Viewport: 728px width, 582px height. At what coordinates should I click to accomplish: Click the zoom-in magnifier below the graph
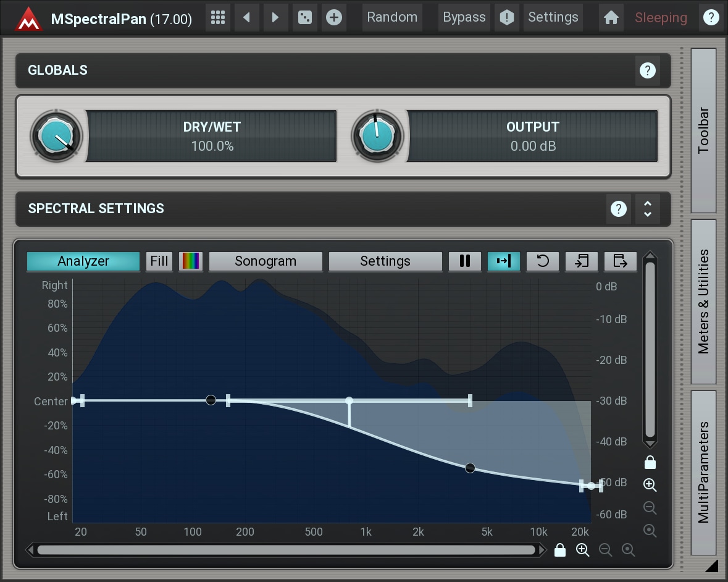(582, 550)
